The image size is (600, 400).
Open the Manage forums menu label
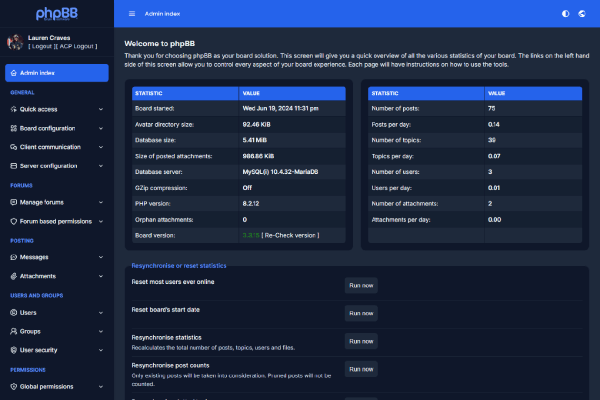[42, 202]
